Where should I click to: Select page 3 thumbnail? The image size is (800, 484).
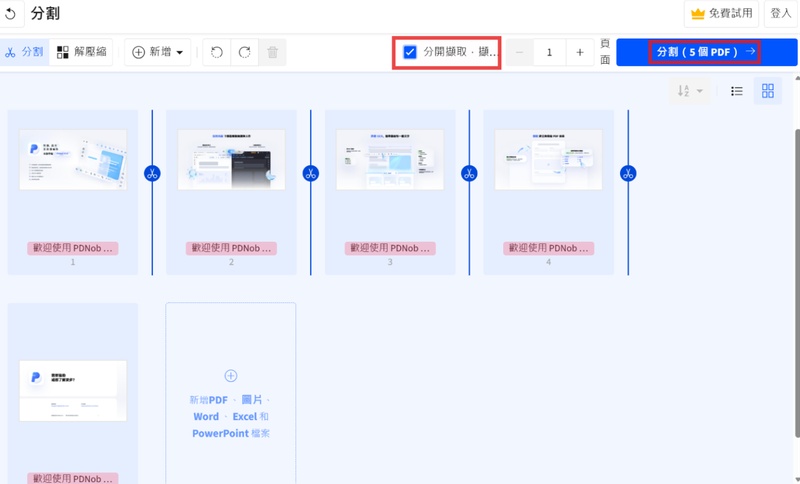[x=390, y=160]
